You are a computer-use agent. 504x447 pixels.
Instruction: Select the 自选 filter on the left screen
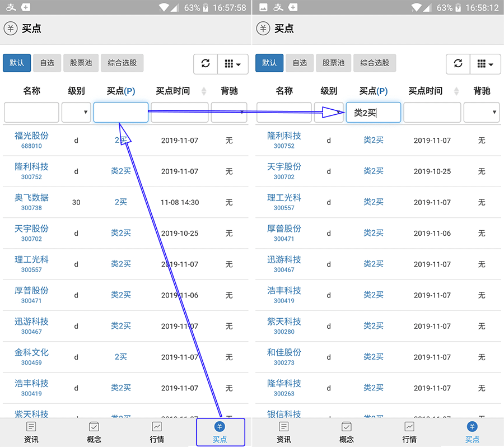(x=47, y=63)
